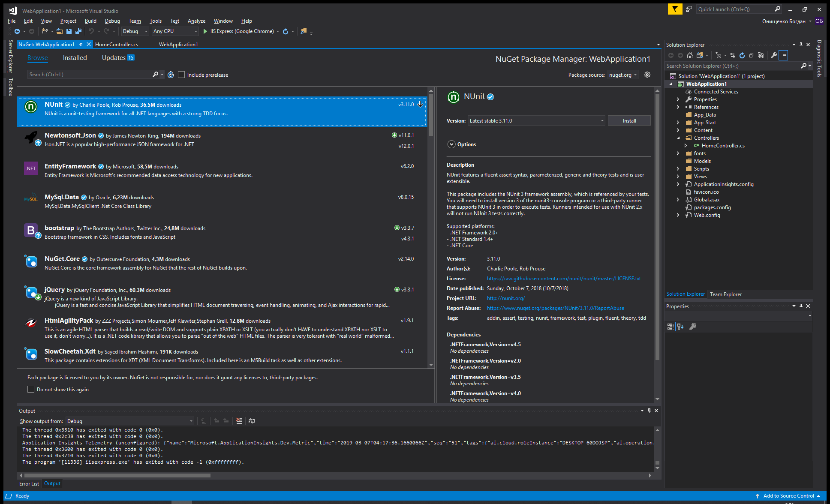
Task: Toggle Preview Selected Items button
Action: (783, 55)
